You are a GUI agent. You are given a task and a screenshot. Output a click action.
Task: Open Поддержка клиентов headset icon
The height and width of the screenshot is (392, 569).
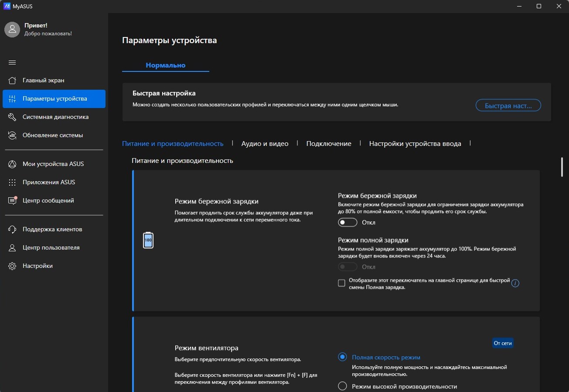point(12,230)
